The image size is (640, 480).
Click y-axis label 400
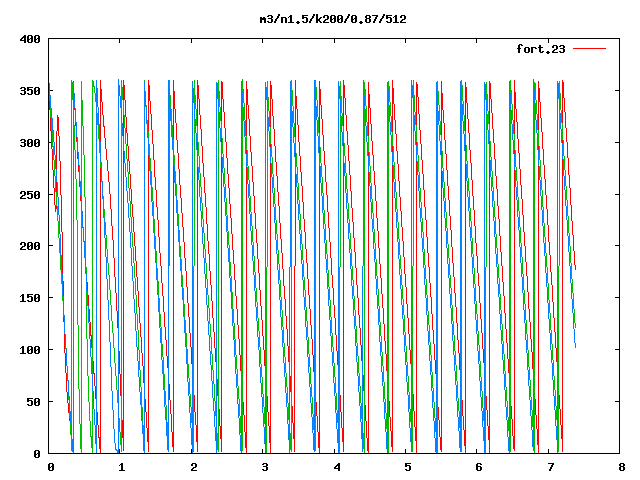[x=30, y=39]
